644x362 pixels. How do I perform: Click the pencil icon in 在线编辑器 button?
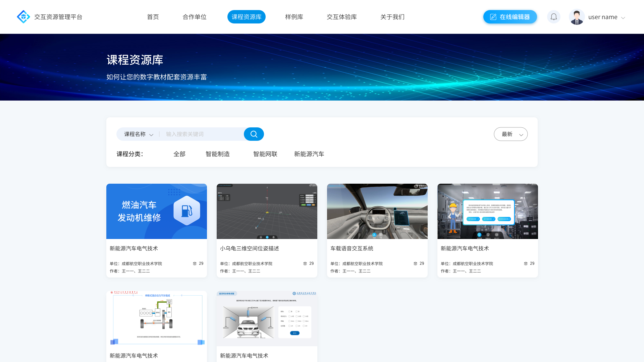coord(493,17)
